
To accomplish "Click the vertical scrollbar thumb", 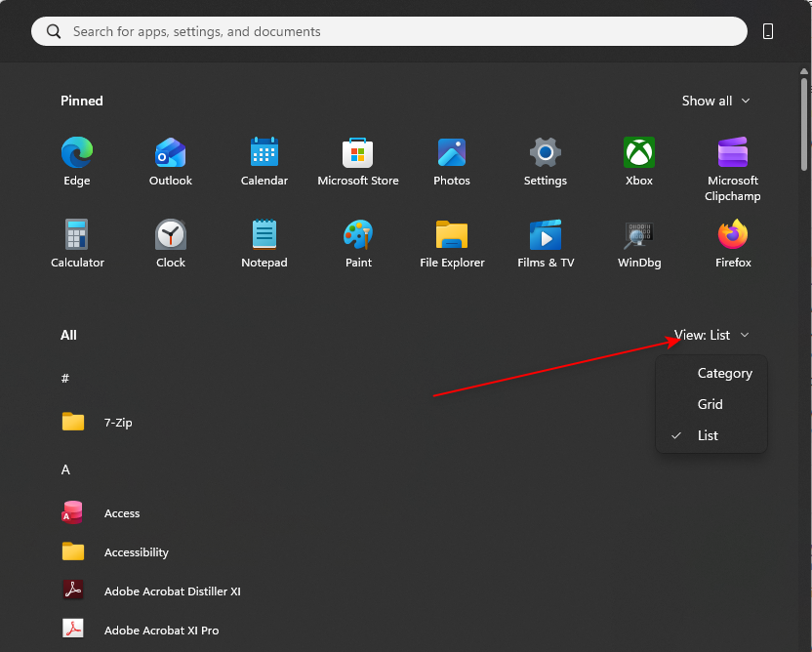I will [804, 124].
